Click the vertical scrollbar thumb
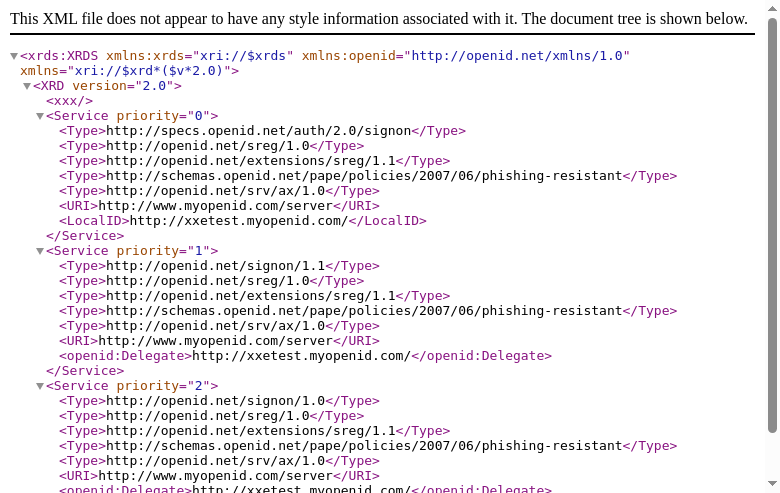780x493 pixels. click(772, 225)
